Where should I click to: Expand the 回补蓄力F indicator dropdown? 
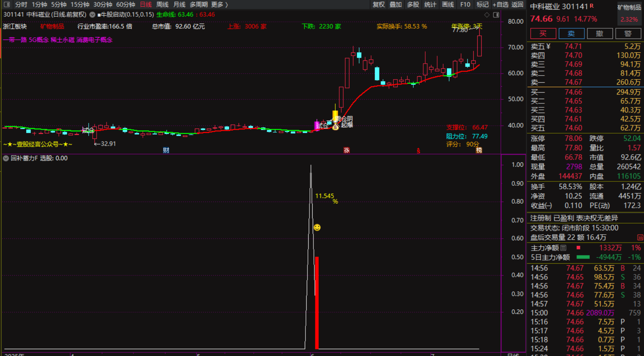tap(6, 158)
